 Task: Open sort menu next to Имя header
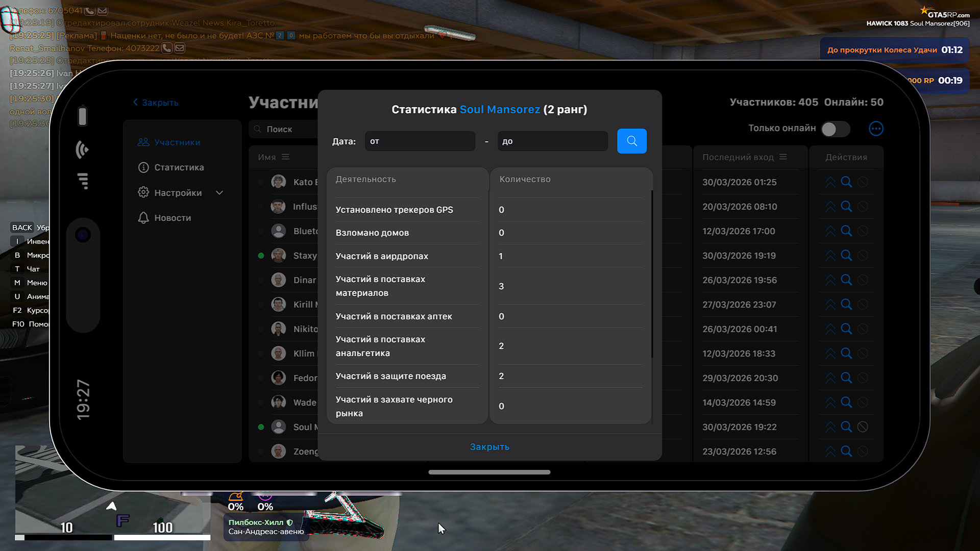coord(285,157)
